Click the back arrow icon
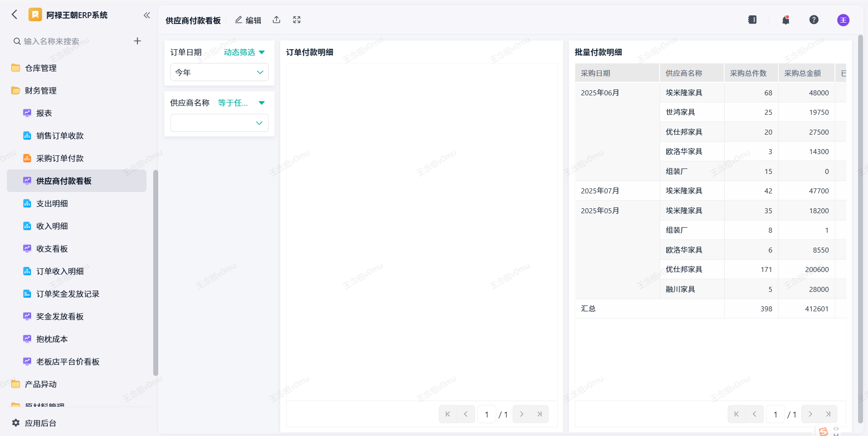 click(14, 15)
